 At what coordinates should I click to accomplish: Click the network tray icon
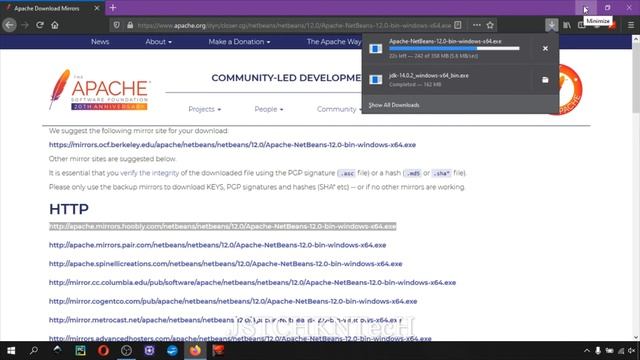pyautogui.click(x=621, y=351)
